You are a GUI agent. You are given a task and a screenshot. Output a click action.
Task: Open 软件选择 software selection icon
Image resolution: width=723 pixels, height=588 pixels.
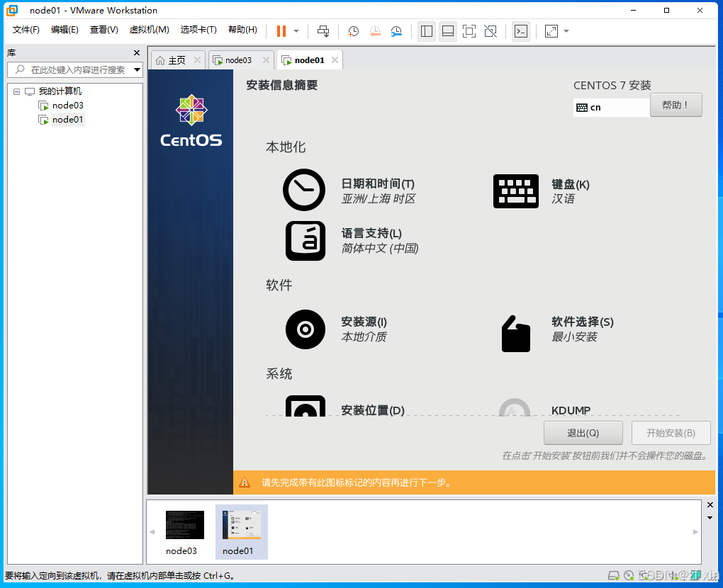(x=516, y=334)
